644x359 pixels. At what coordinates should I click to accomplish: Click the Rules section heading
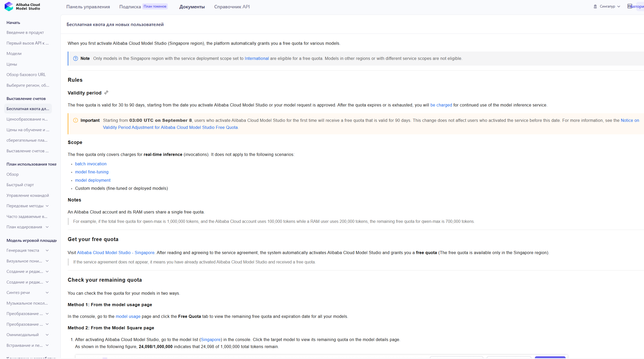pos(75,80)
